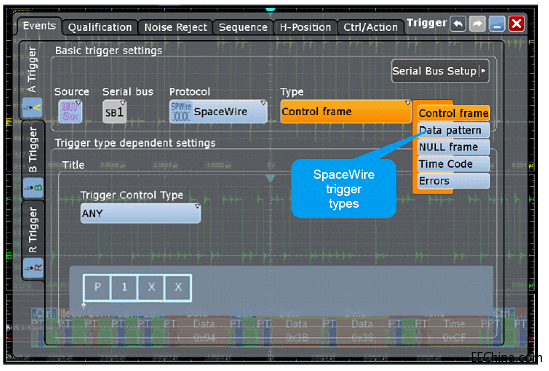
Task: Open the SpaceWire Protocol dropdown
Action: (218, 112)
